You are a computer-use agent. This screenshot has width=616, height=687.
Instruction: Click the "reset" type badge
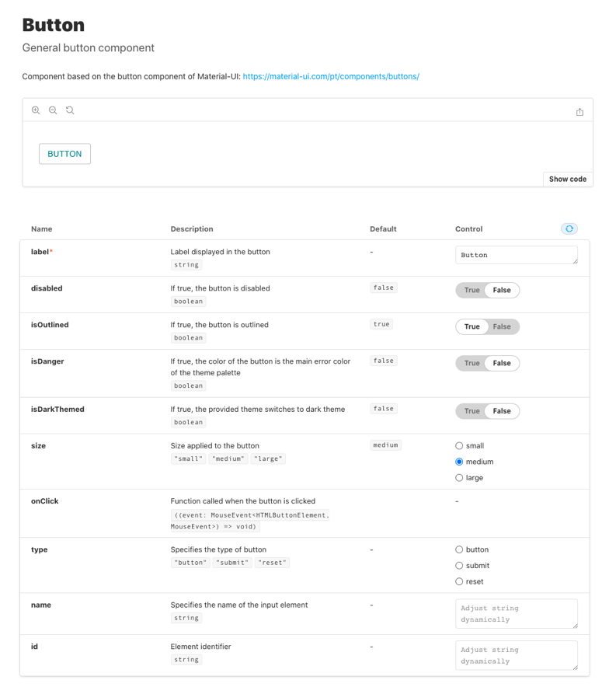(272, 563)
